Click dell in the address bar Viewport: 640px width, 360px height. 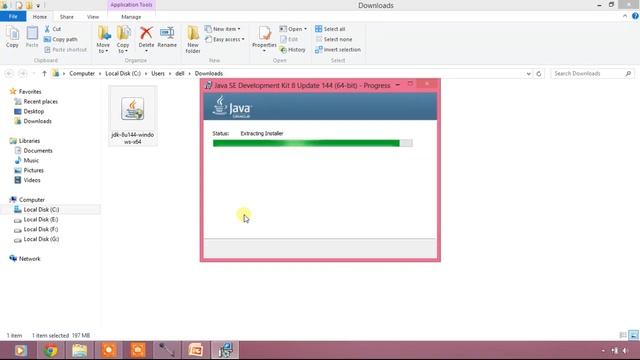click(180, 73)
